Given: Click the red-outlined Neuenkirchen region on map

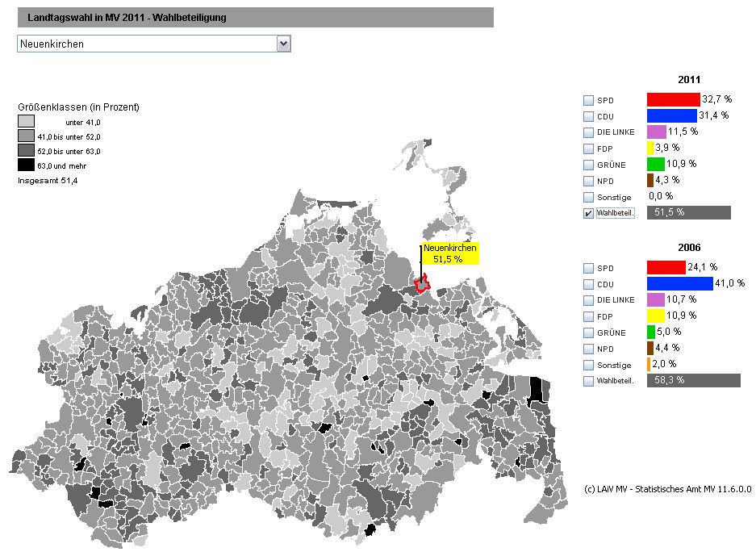Looking at the screenshot, I should tap(421, 283).
